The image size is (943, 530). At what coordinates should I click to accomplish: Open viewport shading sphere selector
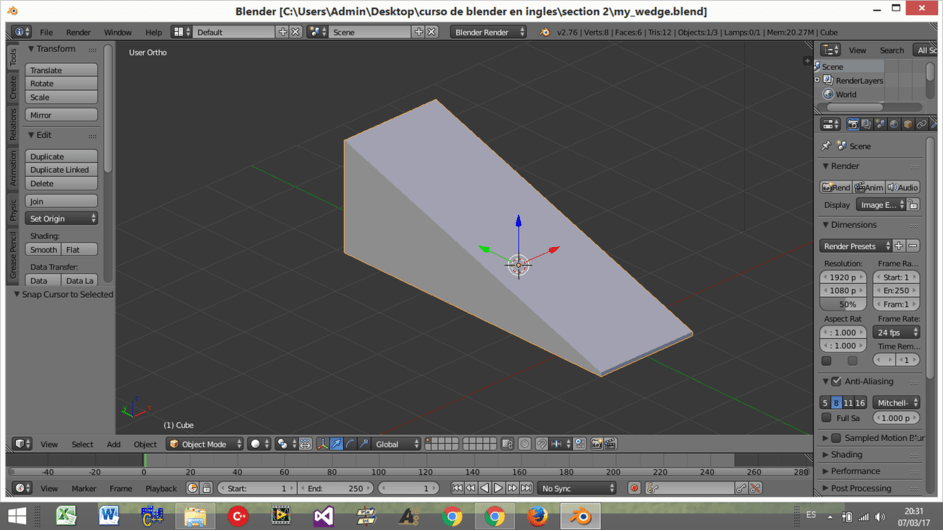[259, 444]
